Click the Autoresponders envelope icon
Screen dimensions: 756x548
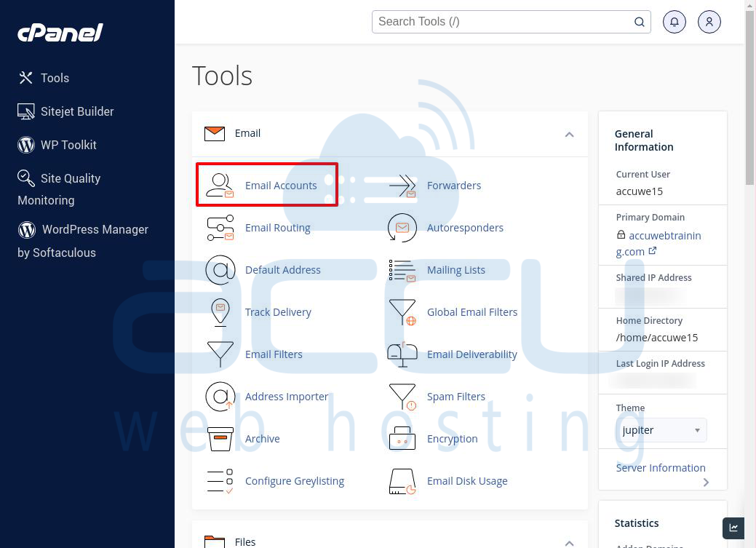pos(402,227)
